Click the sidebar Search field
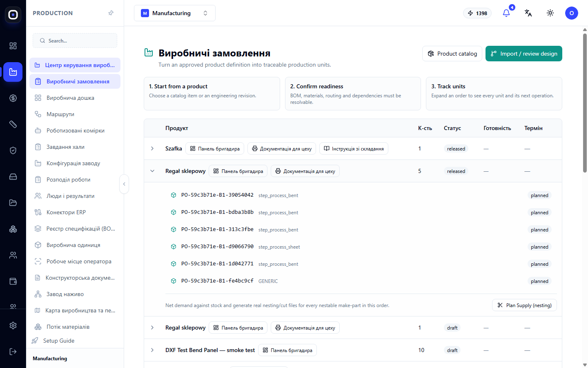Viewport: 588px width, 368px height. click(75, 40)
